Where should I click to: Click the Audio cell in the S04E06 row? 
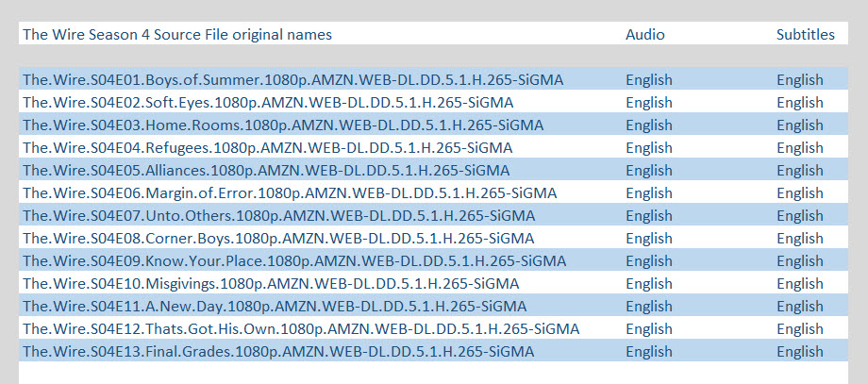click(649, 193)
